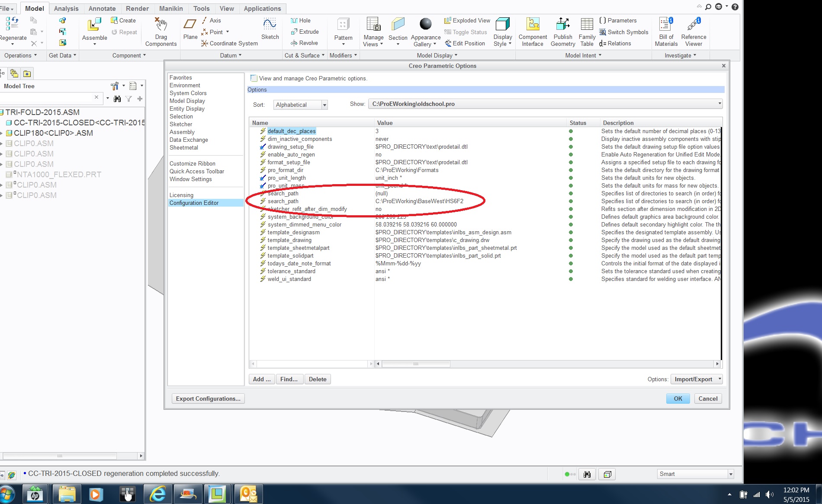Switch to the Analysis tab

(x=66, y=8)
